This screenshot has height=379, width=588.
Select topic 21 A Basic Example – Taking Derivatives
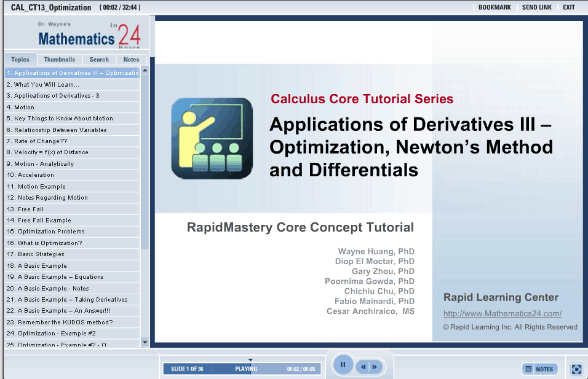coord(73,300)
